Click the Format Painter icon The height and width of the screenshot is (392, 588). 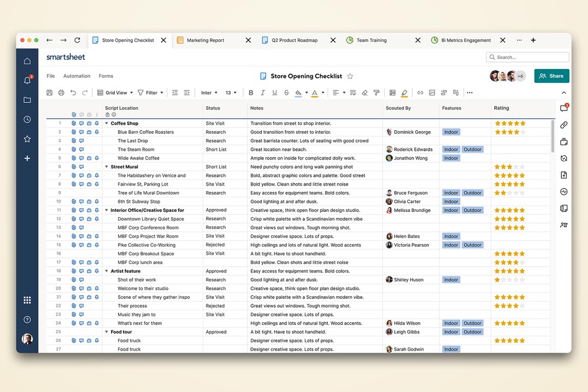coord(376,93)
